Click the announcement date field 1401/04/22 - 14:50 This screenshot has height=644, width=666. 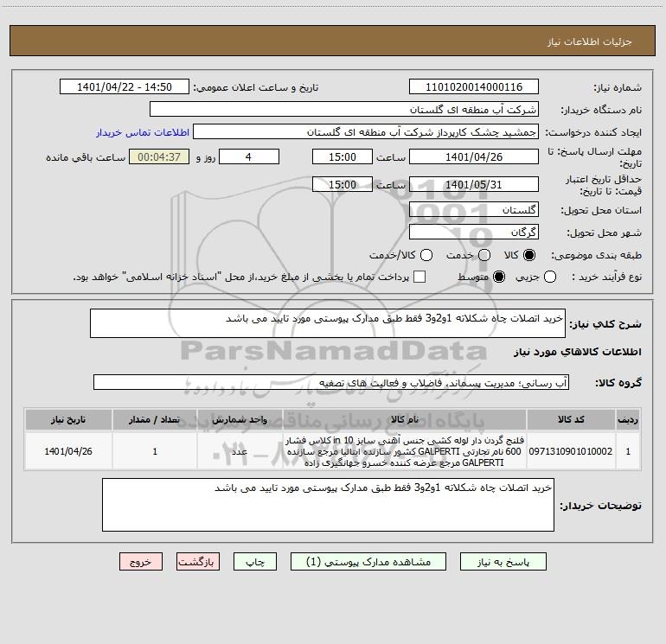pos(125,87)
